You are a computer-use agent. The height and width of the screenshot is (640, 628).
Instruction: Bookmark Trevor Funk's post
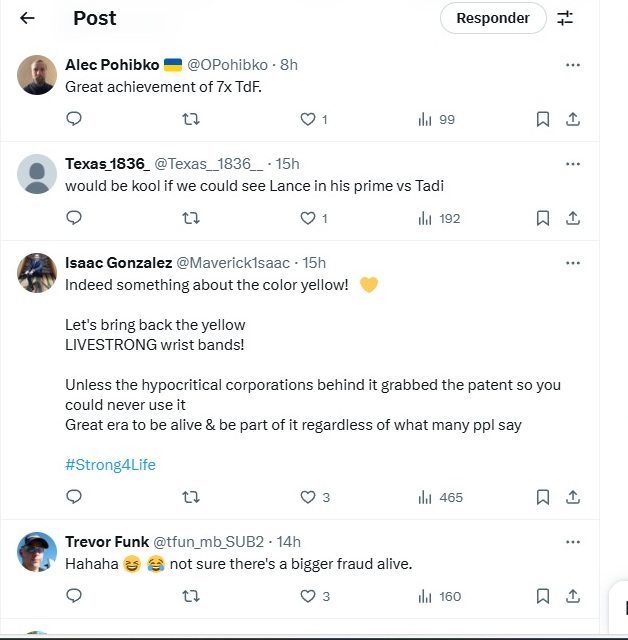coord(542,596)
